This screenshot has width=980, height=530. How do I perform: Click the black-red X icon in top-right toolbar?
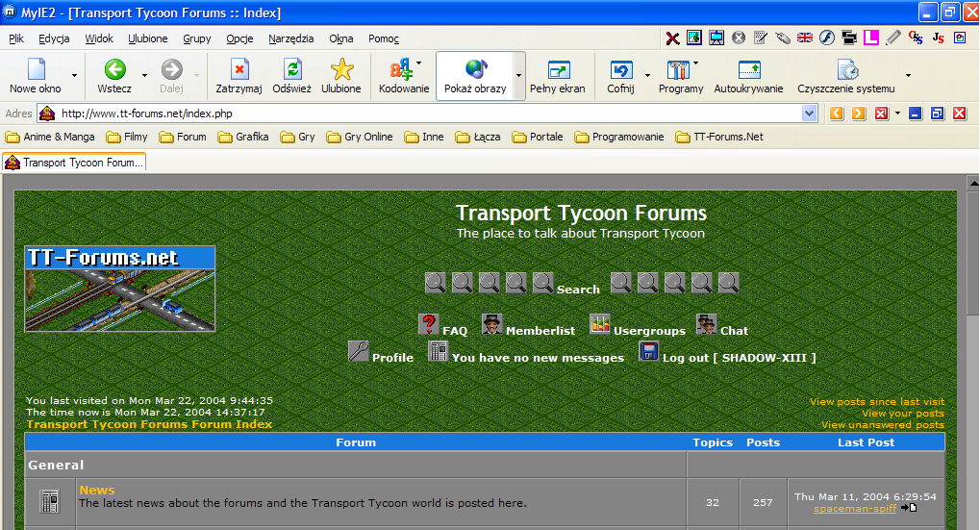672,38
